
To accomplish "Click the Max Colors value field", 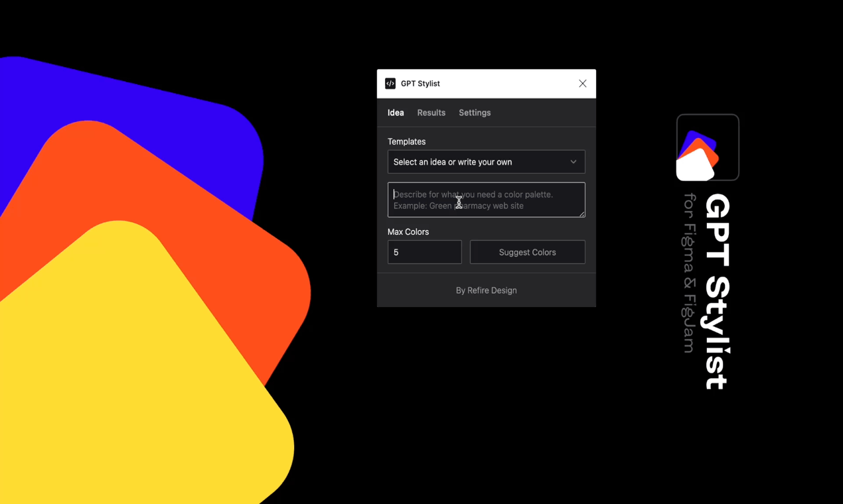I will point(424,252).
